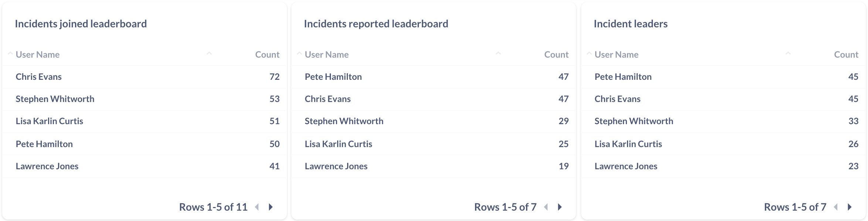Go back a page in Incident leaders
The width and height of the screenshot is (868, 221).
tap(836, 207)
